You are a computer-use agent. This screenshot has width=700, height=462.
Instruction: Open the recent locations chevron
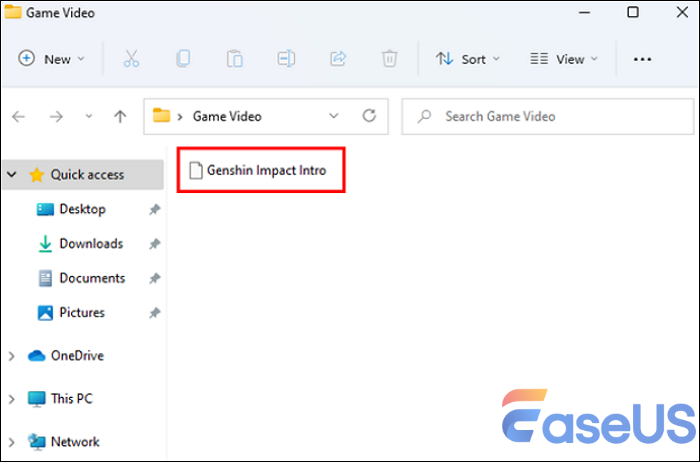[x=89, y=117]
